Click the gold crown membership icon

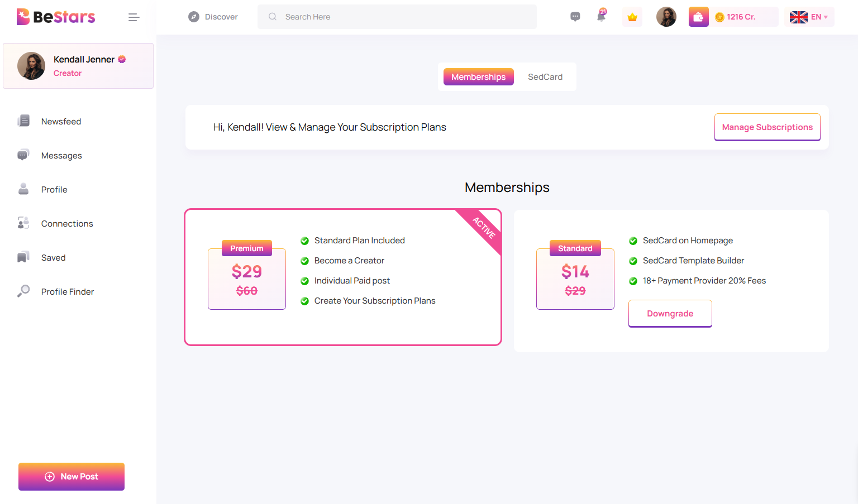click(632, 17)
